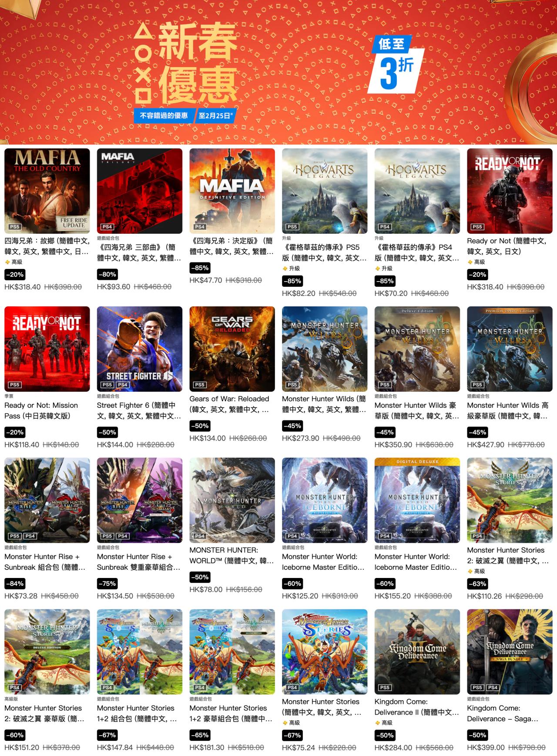Open MONSTER HUNTER: WORLD title link
The height and width of the screenshot is (756, 557).
pos(232,555)
